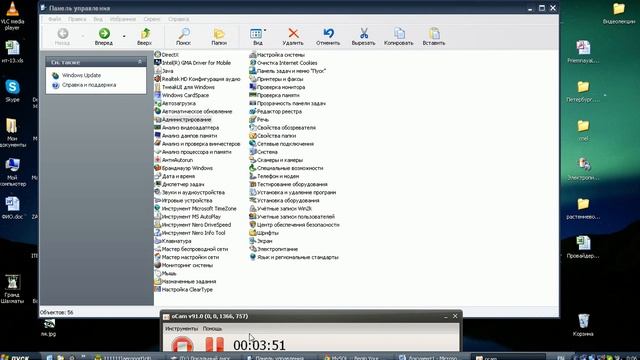This screenshot has height=360, width=640.
Task: Select the Брандмауэр Windows icon
Action: pos(158,168)
